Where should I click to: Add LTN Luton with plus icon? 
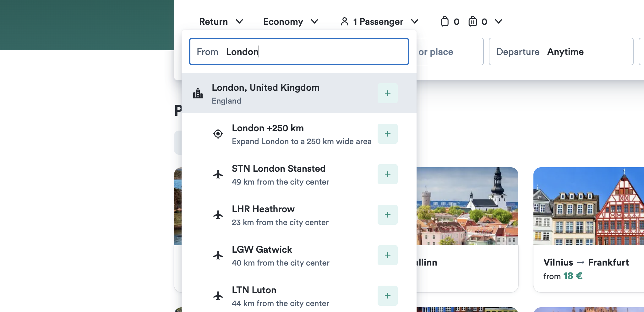(387, 296)
